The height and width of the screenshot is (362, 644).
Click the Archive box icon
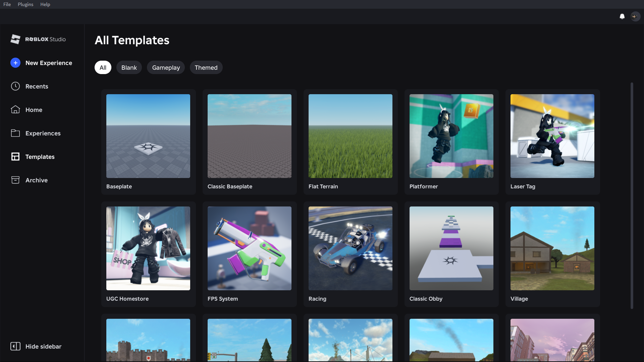[15, 180]
